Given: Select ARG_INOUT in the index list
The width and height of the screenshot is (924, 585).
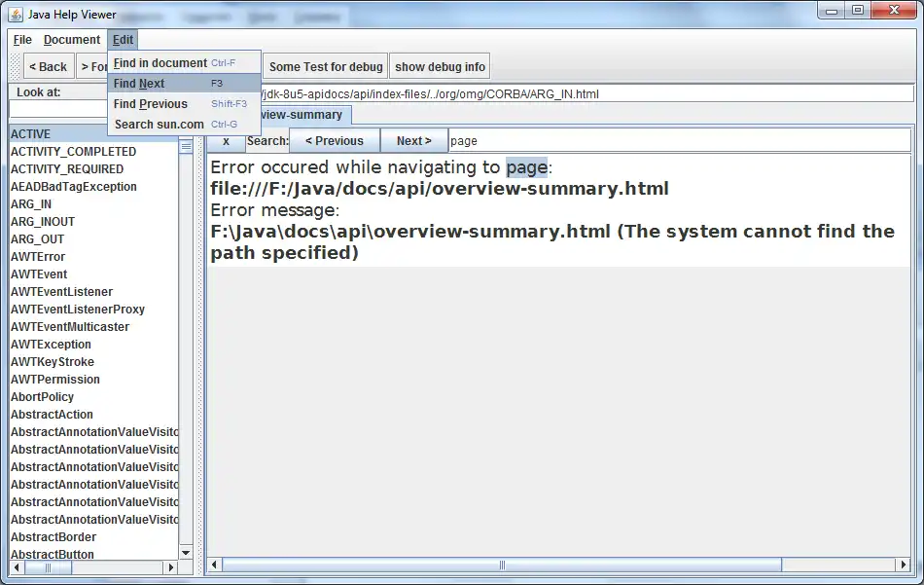Looking at the screenshot, I should (x=94, y=222).
